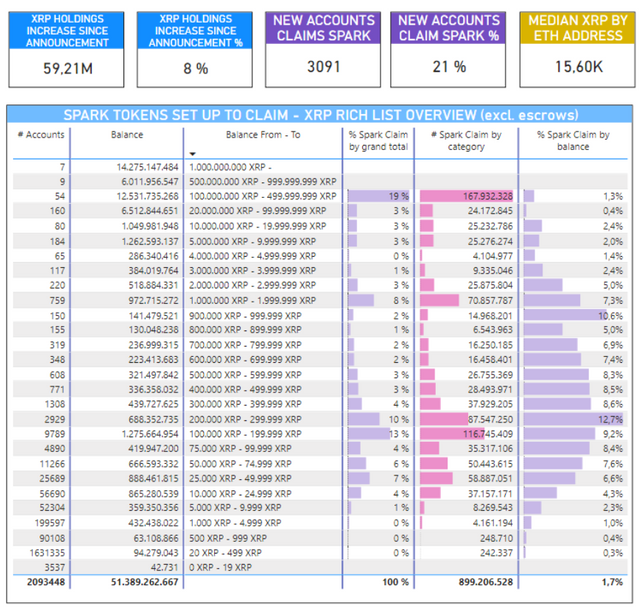
Task: Select the '# Spark Claim by category' header
Action: (x=466, y=140)
